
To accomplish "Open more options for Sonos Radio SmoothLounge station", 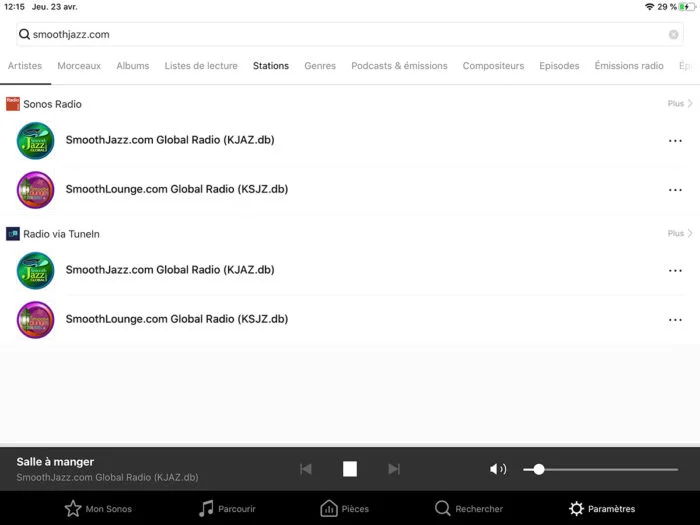I will 675,190.
